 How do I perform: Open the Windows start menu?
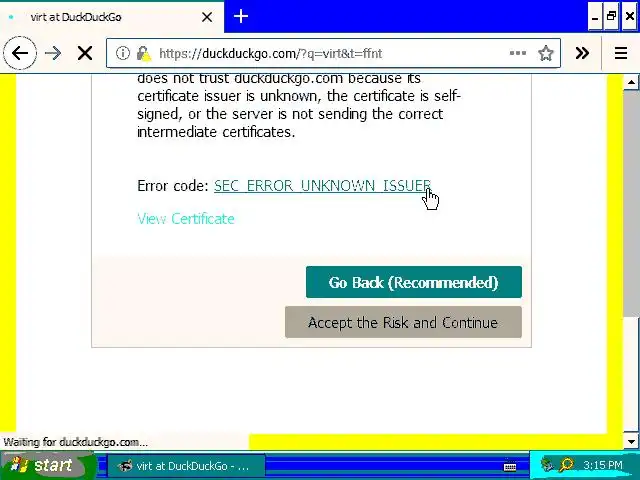click(47, 465)
